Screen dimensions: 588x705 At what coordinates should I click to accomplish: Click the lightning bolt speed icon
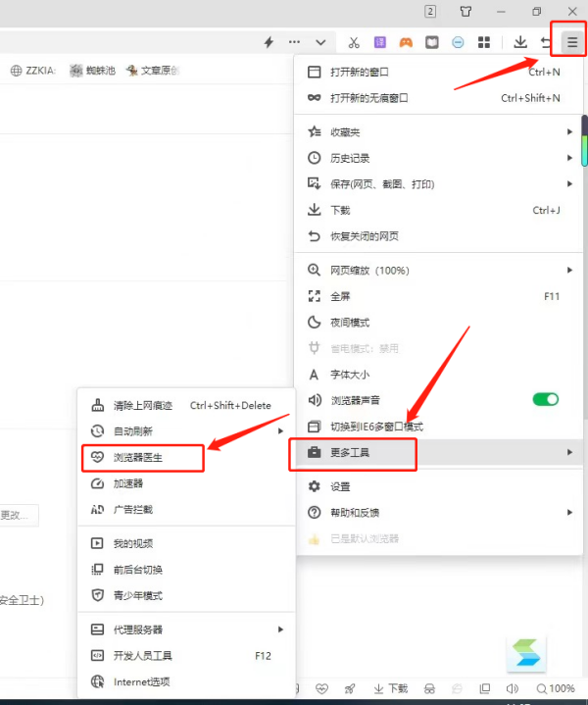pyautogui.click(x=269, y=42)
